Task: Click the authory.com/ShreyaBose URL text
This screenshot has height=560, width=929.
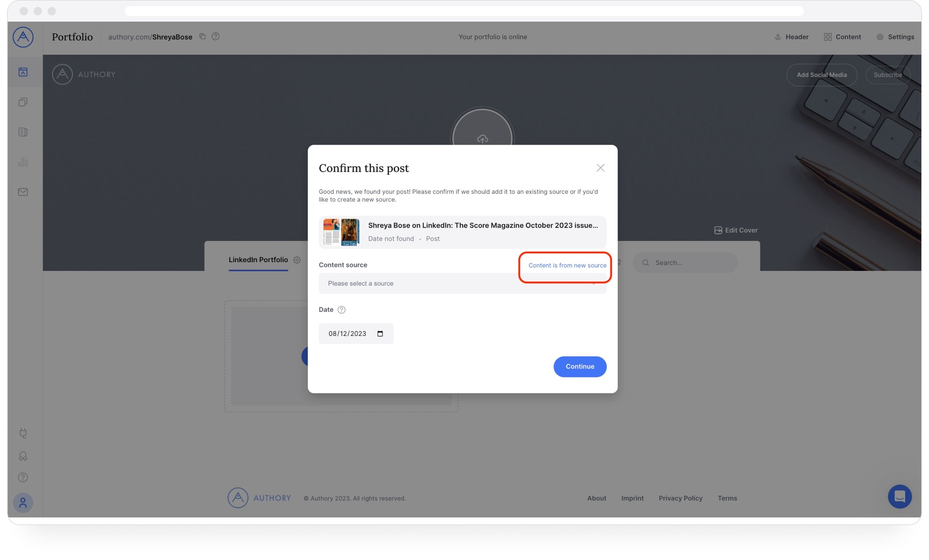Action: 150,37
